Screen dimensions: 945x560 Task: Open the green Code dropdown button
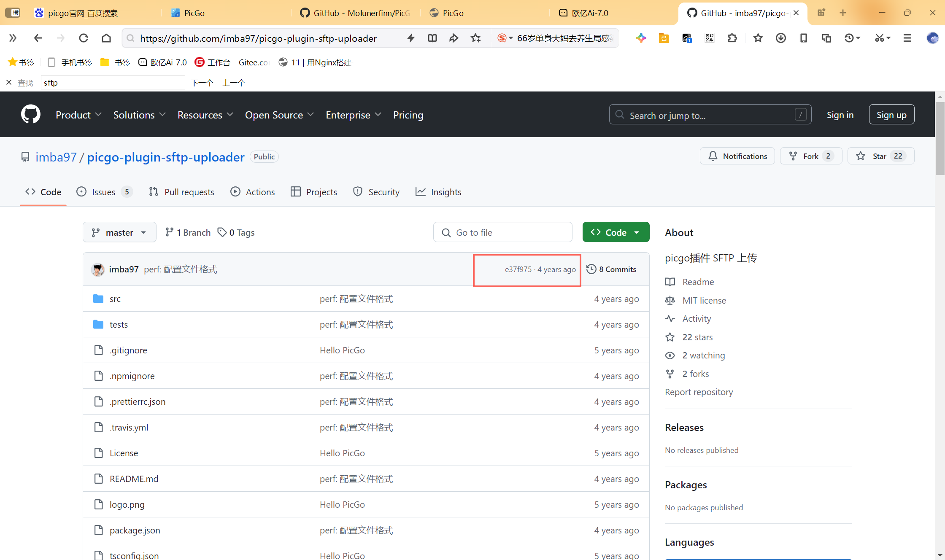[x=616, y=232]
